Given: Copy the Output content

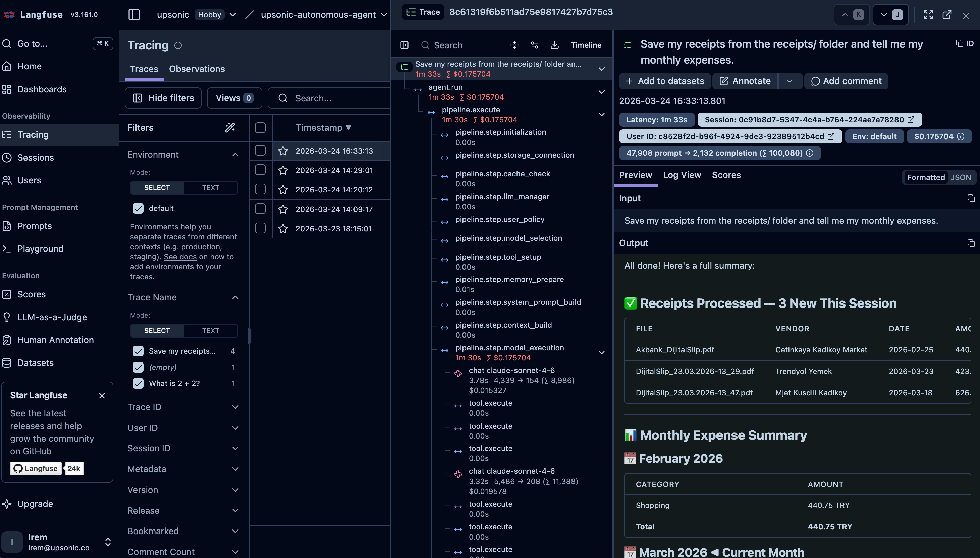Looking at the screenshot, I should point(971,243).
